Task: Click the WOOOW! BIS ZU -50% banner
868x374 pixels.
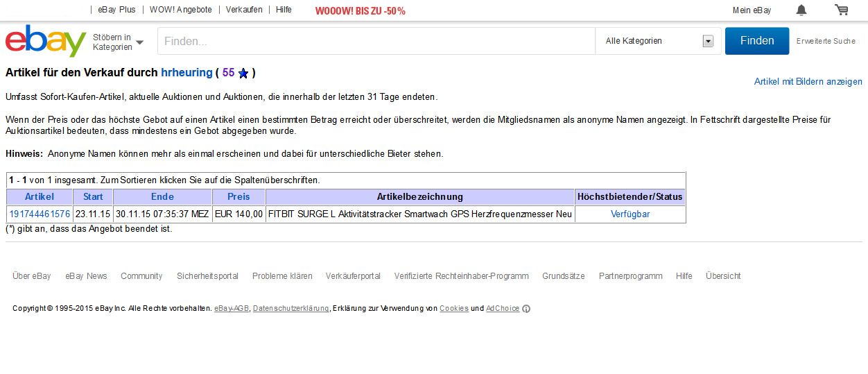Action: [360, 10]
